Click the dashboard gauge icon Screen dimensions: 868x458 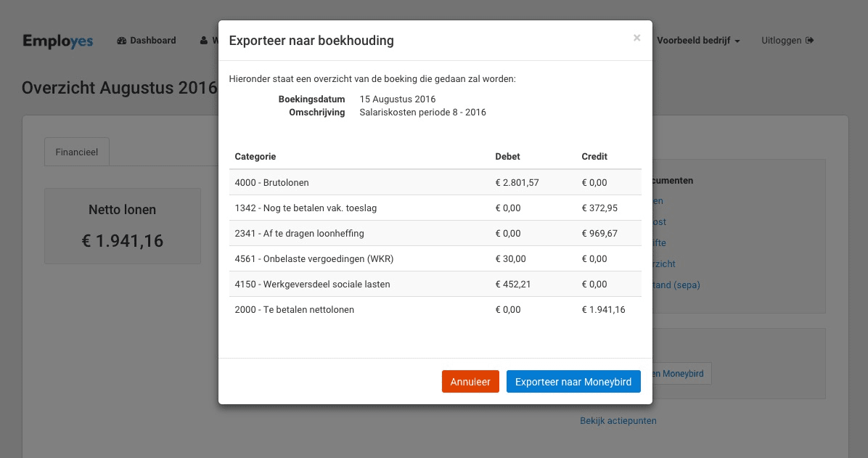click(x=120, y=41)
